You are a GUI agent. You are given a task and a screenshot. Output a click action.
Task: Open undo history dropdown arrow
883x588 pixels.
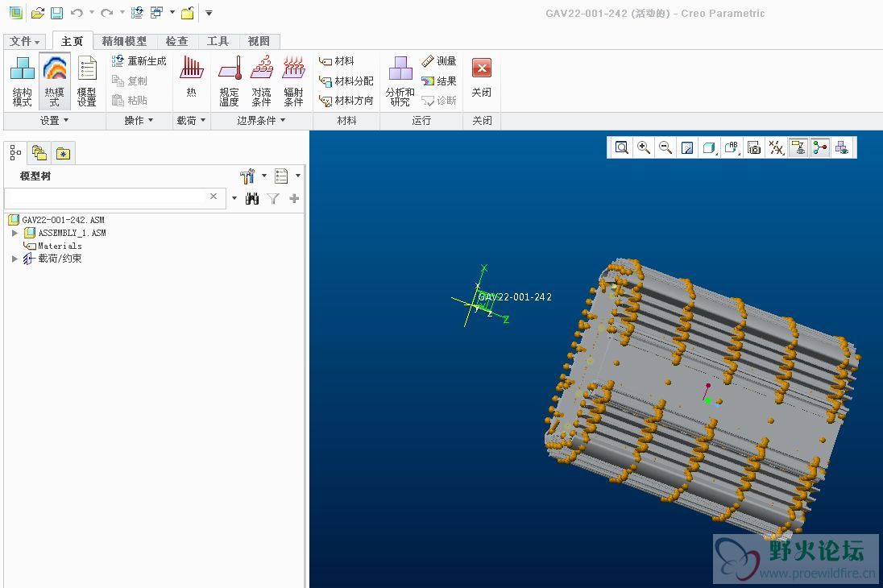[91, 12]
